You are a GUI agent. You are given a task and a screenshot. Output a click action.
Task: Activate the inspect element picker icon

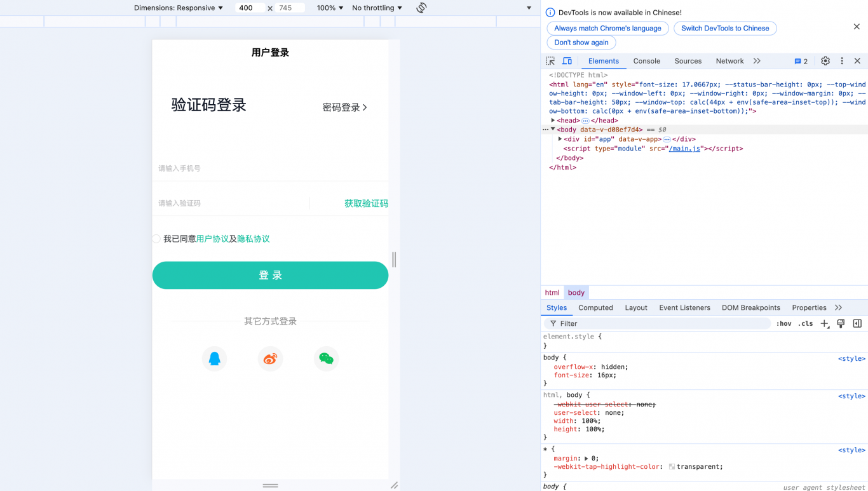[x=550, y=61]
